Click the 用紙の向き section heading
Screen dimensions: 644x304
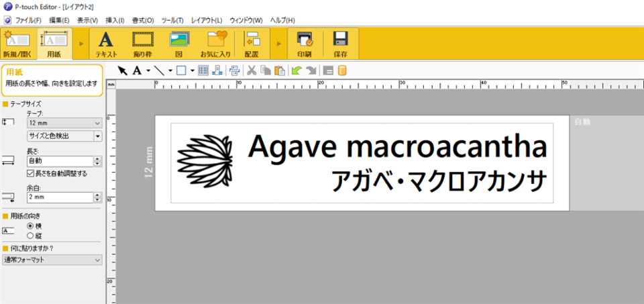pyautogui.click(x=25, y=215)
